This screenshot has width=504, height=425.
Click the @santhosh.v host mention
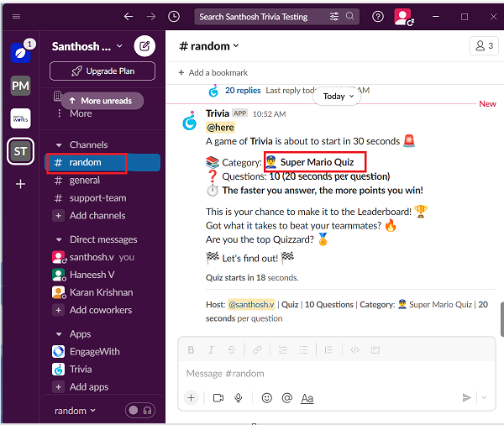pyautogui.click(x=251, y=304)
